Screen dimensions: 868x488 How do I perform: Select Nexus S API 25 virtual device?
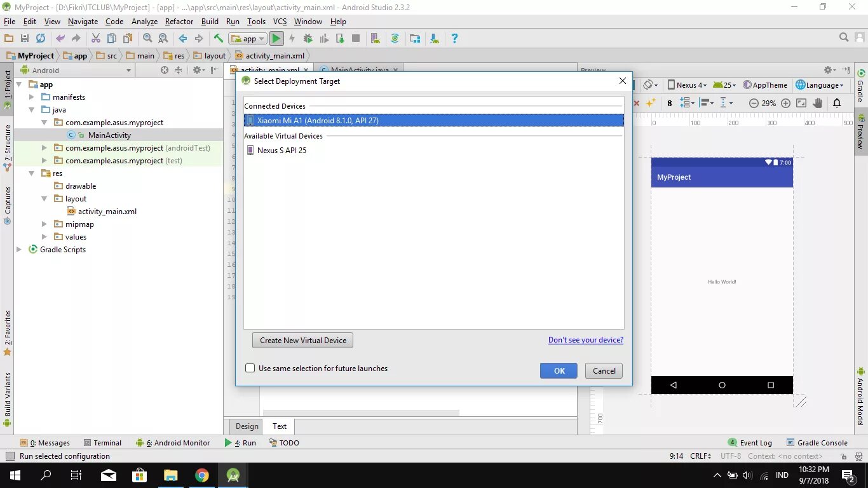pyautogui.click(x=434, y=151)
